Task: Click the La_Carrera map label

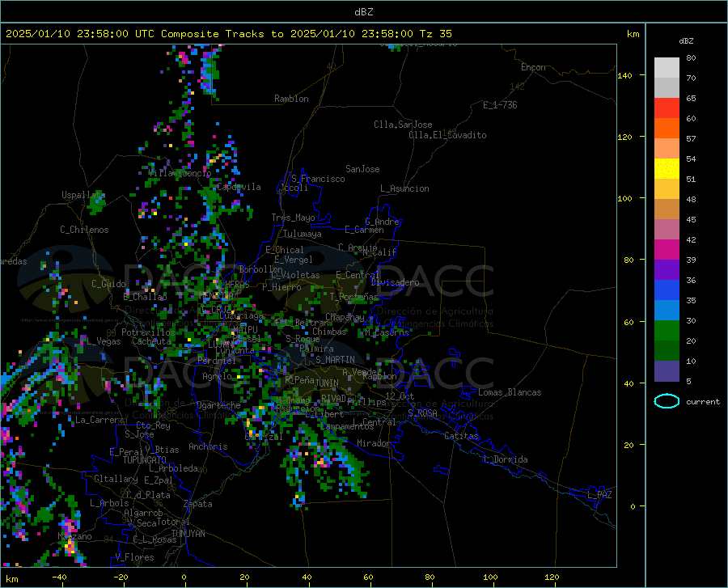Action: 99,420
